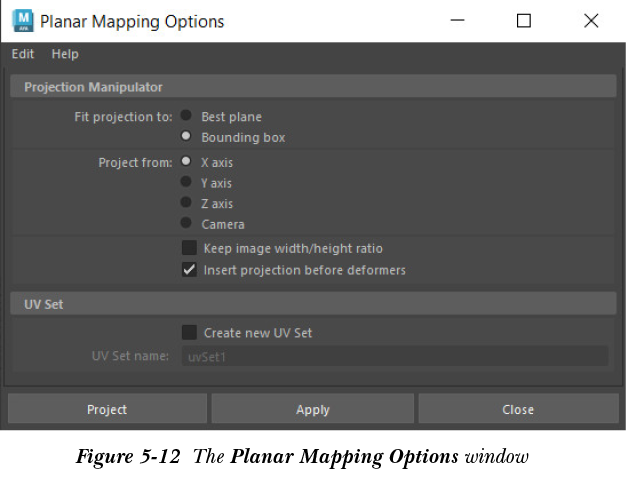Collapse the UV Set section header
The height and width of the screenshot is (479, 626).
pyautogui.click(x=45, y=303)
